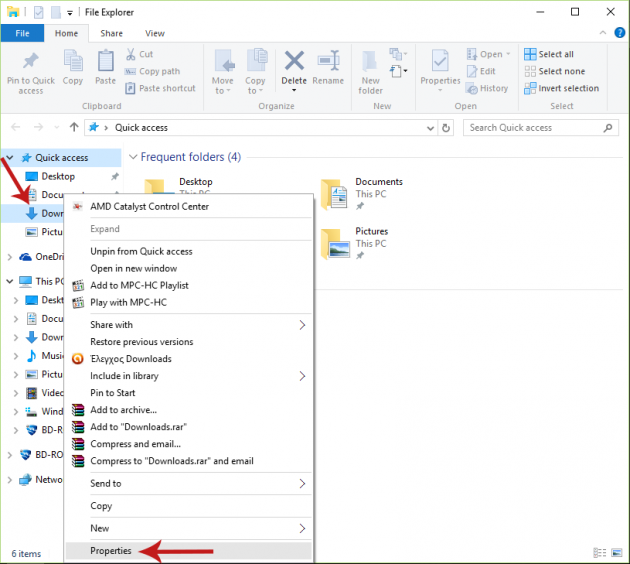Refresh the Quick access location
Screen dimensions: 630x564
(x=446, y=127)
